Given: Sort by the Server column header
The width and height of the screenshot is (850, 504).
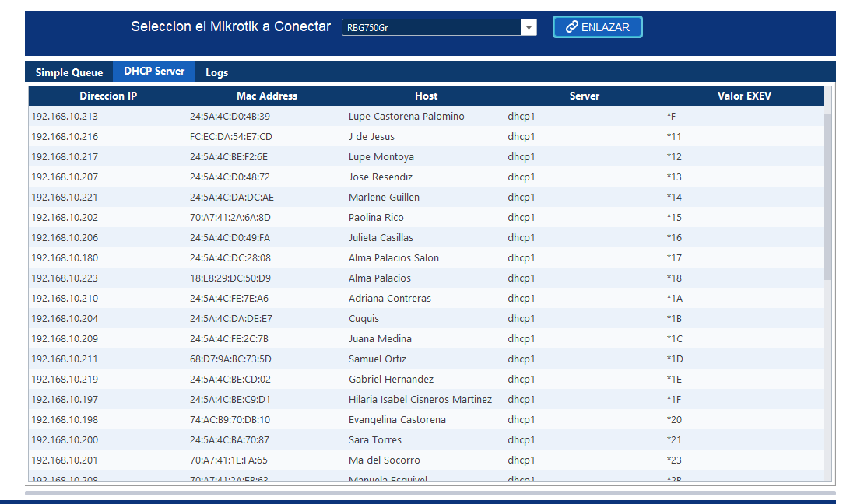Looking at the screenshot, I should tap(585, 96).
